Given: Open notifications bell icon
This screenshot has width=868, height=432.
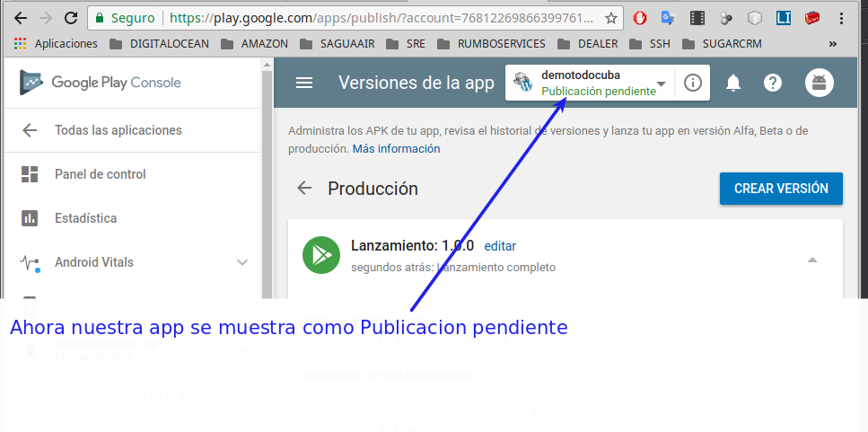Looking at the screenshot, I should 733,83.
